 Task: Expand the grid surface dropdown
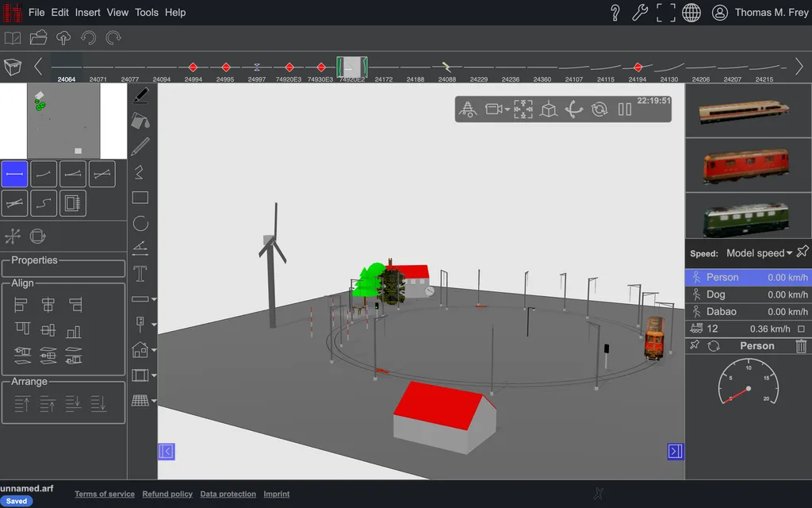pos(154,401)
